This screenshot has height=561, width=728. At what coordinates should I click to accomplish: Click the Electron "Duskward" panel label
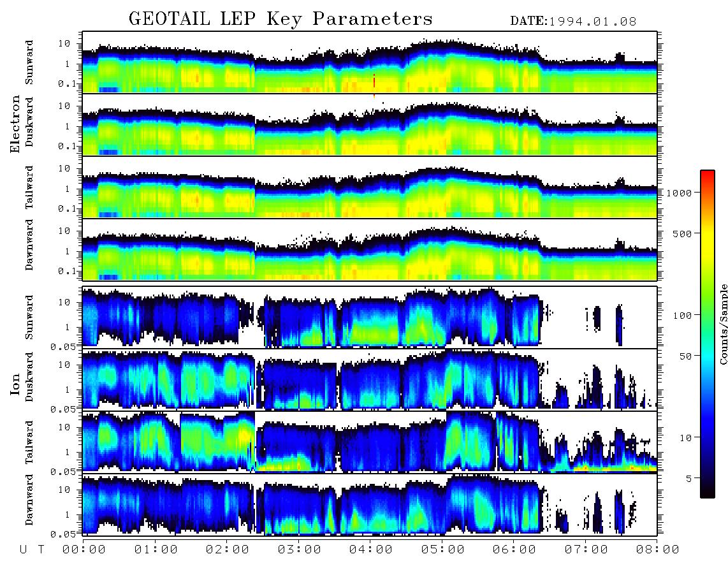tap(29, 122)
